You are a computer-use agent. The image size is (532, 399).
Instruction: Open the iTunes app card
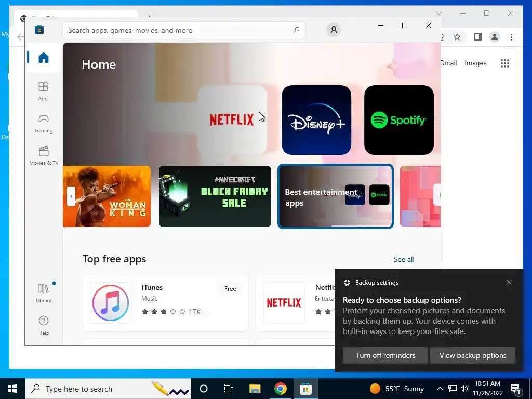click(x=165, y=303)
